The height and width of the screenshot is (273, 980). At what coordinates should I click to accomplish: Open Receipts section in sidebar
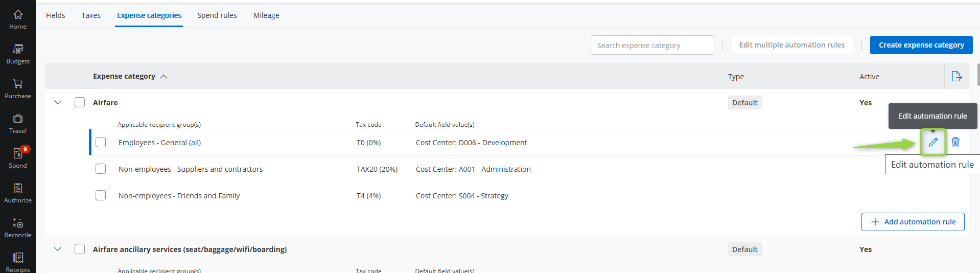[x=18, y=262]
